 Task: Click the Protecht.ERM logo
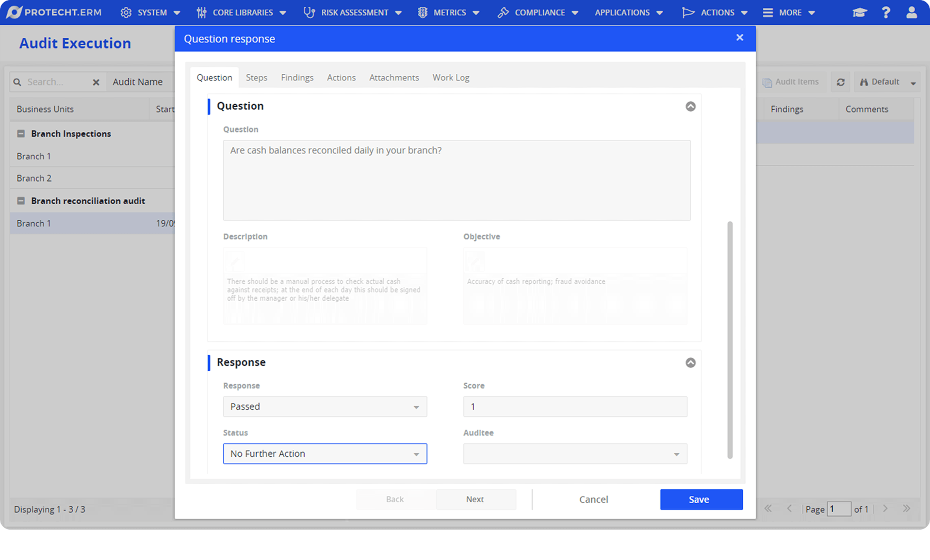[54, 12]
